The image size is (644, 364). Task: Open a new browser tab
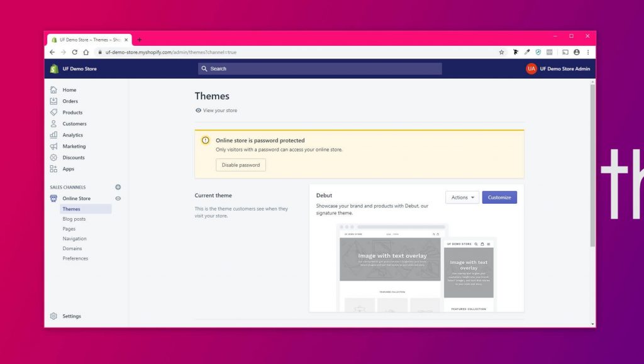139,40
